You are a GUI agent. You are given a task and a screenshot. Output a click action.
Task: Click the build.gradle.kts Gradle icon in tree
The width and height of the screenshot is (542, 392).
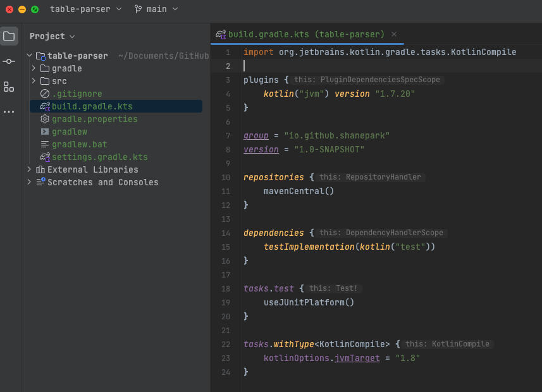point(45,106)
